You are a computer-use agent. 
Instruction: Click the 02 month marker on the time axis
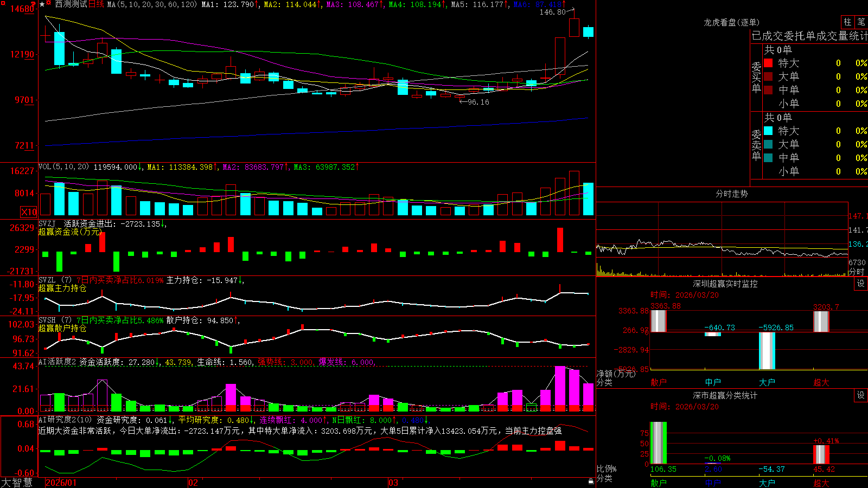pyautogui.click(x=193, y=483)
